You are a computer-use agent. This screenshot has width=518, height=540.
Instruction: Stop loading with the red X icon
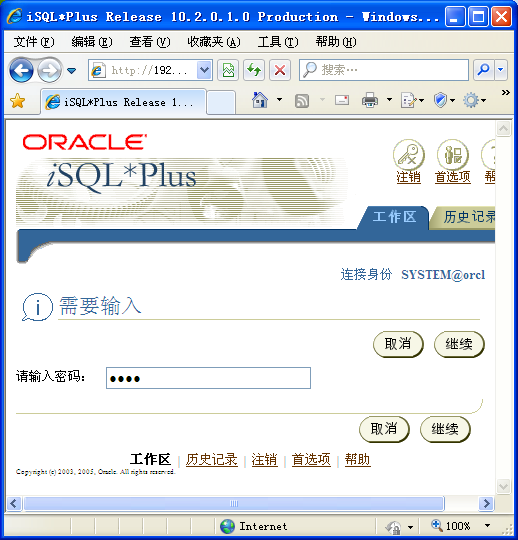[x=280, y=70]
